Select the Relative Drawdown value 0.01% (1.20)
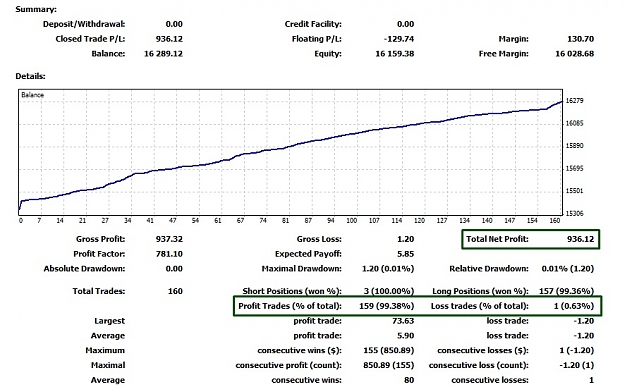The height and width of the screenshot is (387, 625). (x=568, y=269)
